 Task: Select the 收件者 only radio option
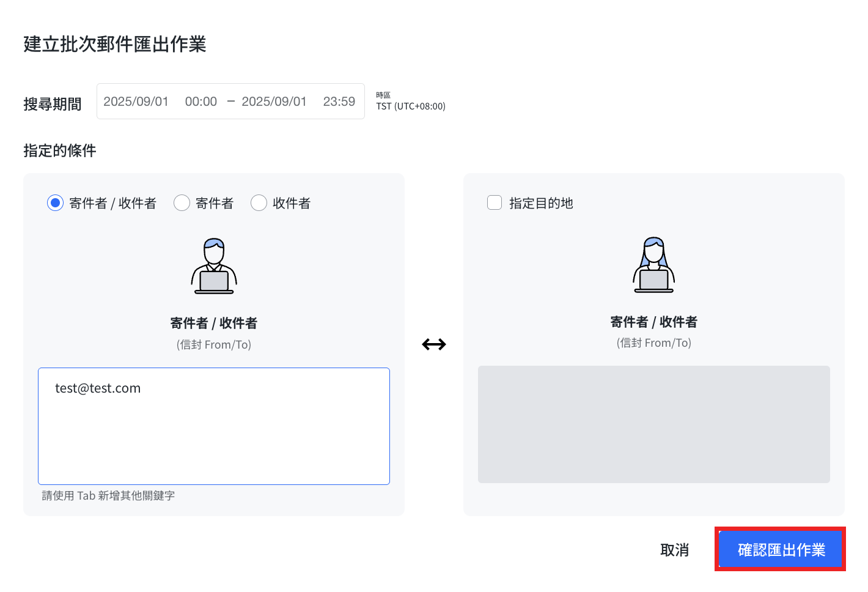[x=259, y=203]
